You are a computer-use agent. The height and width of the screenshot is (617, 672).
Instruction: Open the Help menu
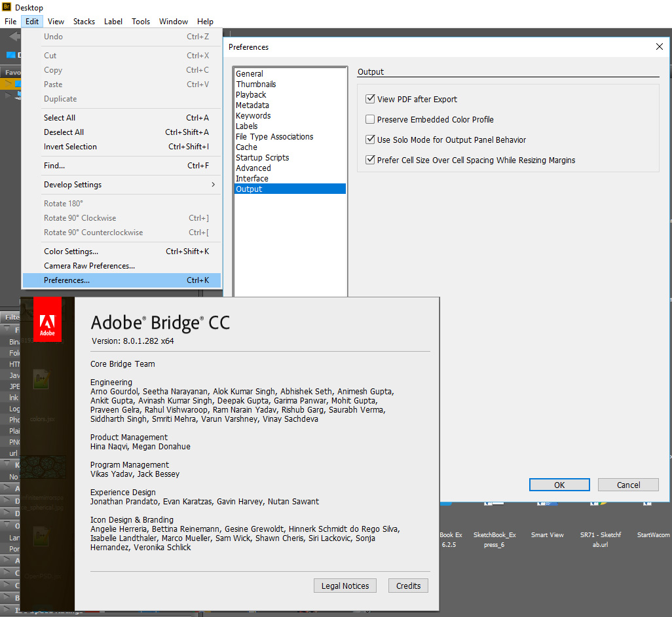pos(205,22)
